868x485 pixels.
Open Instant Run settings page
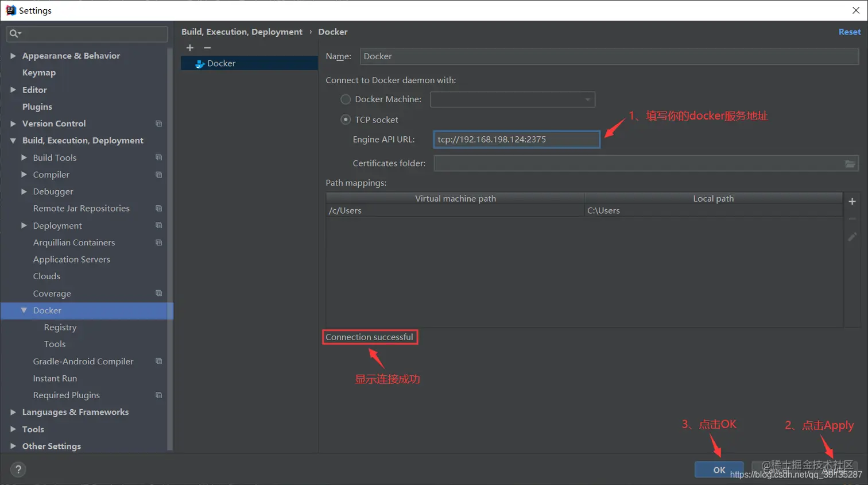(55, 378)
